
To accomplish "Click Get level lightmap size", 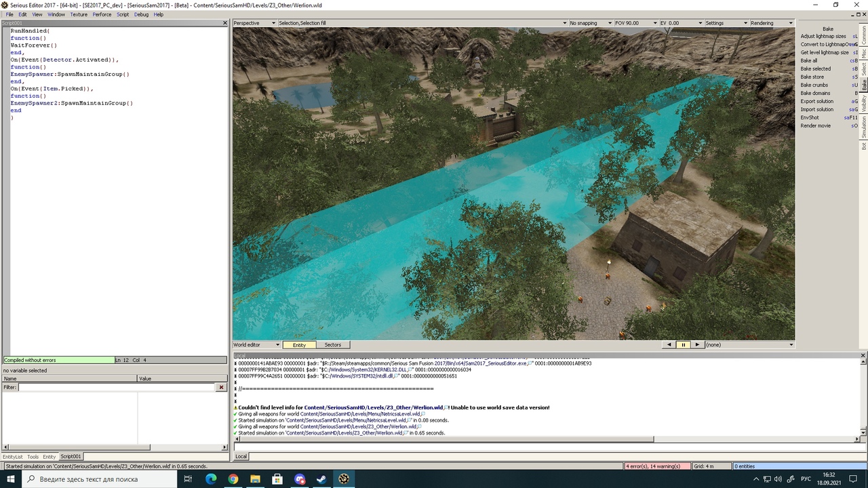I will pyautogui.click(x=829, y=53).
